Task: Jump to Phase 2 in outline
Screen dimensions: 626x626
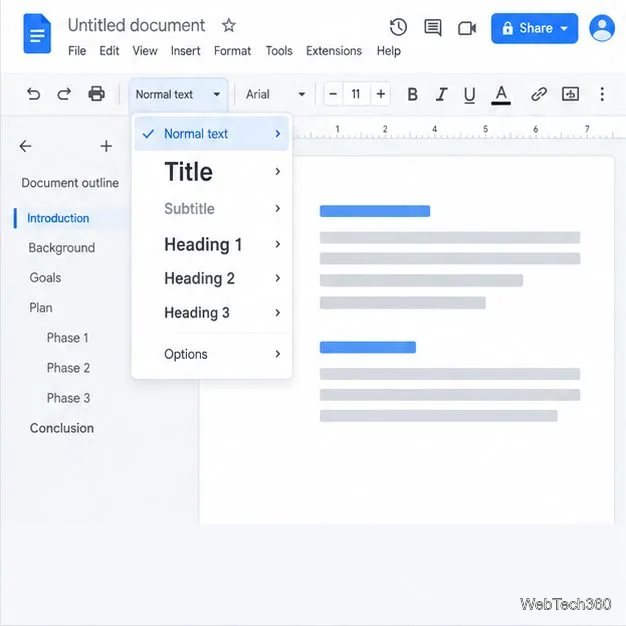Action: pyautogui.click(x=68, y=368)
